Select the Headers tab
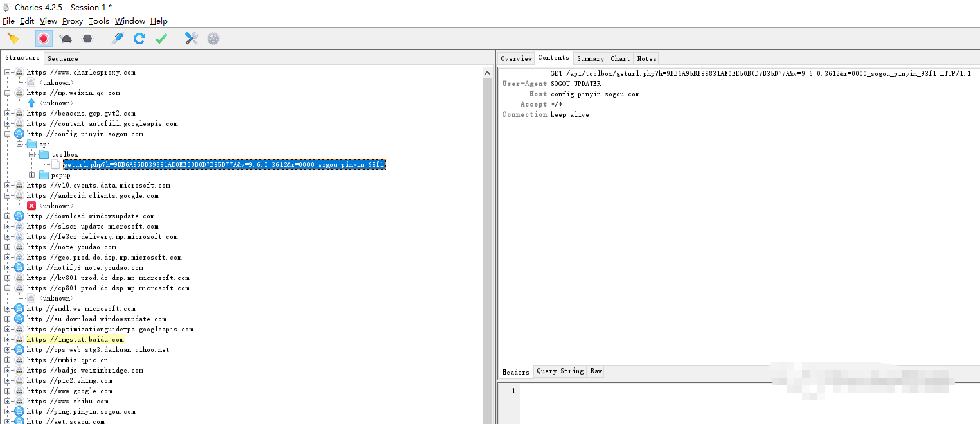 click(515, 372)
